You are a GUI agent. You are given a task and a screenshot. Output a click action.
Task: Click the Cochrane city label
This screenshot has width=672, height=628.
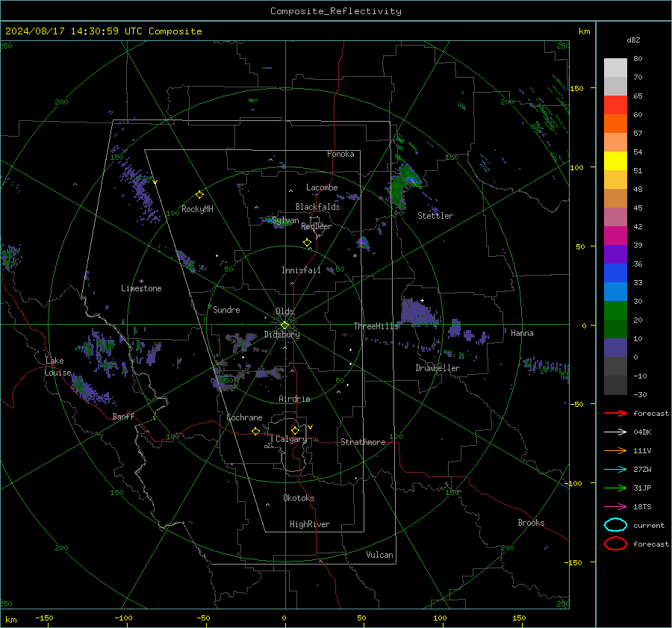click(244, 417)
